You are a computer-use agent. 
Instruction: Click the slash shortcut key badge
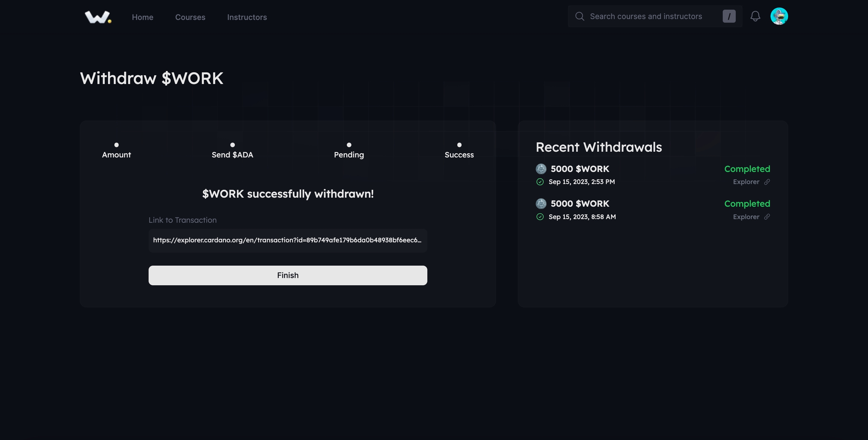click(729, 16)
